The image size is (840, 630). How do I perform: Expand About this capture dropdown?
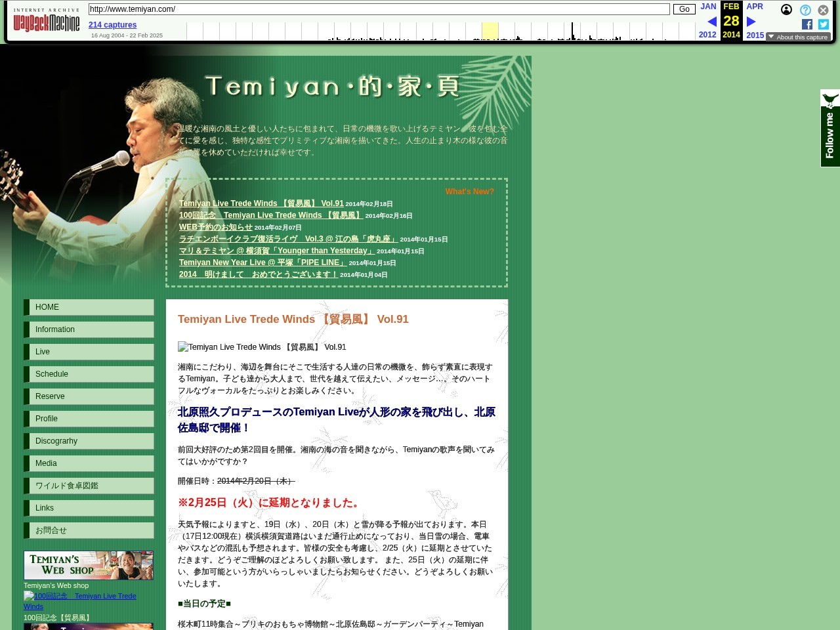[798, 37]
